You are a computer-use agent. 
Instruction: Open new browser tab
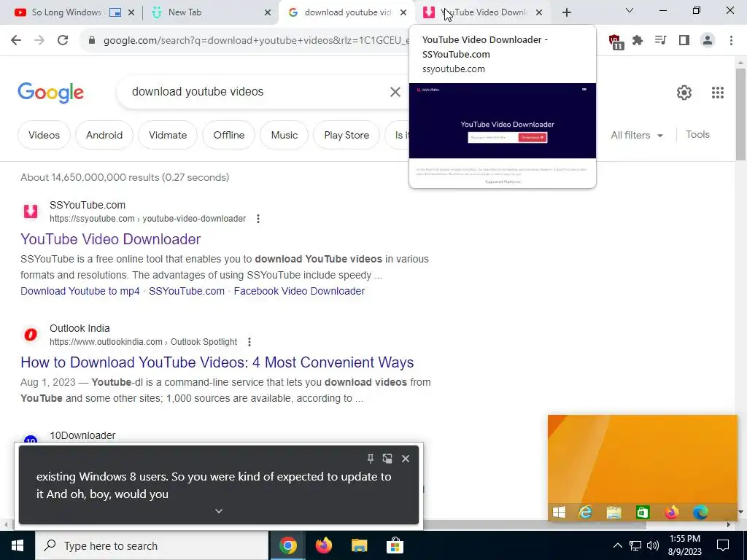566,13
